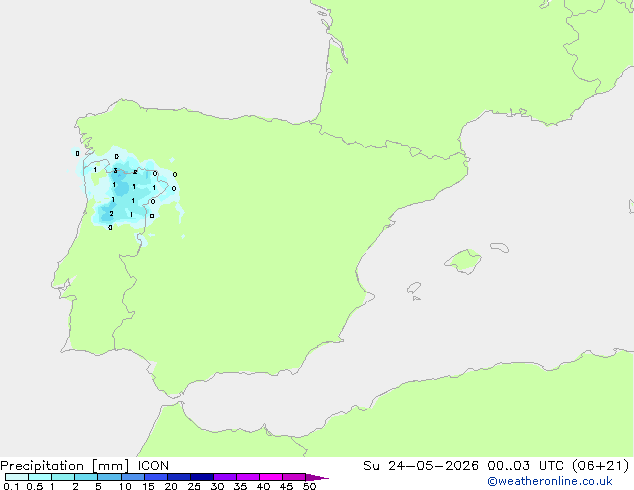Pick the 0.5–1 mm legend swatch
Image resolution: width=634 pixels, height=490 pixels.
(40, 477)
